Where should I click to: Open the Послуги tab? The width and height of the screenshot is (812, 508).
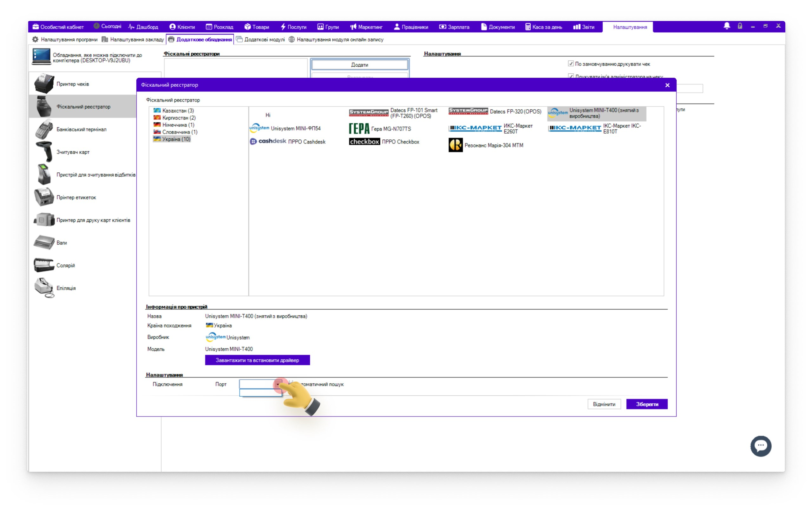[x=293, y=27]
